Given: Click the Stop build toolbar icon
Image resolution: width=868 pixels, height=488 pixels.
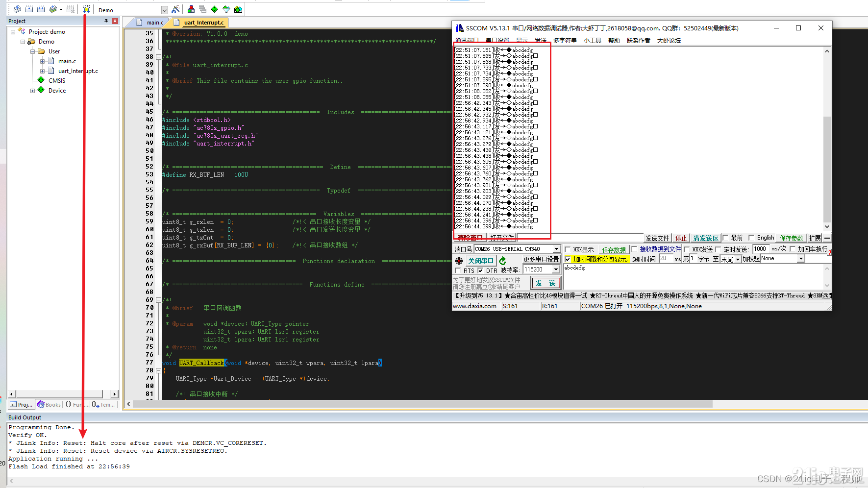Looking at the screenshot, I should coord(71,9).
